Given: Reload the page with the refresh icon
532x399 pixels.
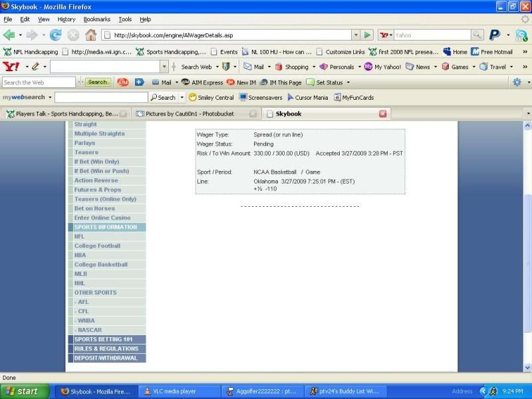Looking at the screenshot, I should click(55, 35).
